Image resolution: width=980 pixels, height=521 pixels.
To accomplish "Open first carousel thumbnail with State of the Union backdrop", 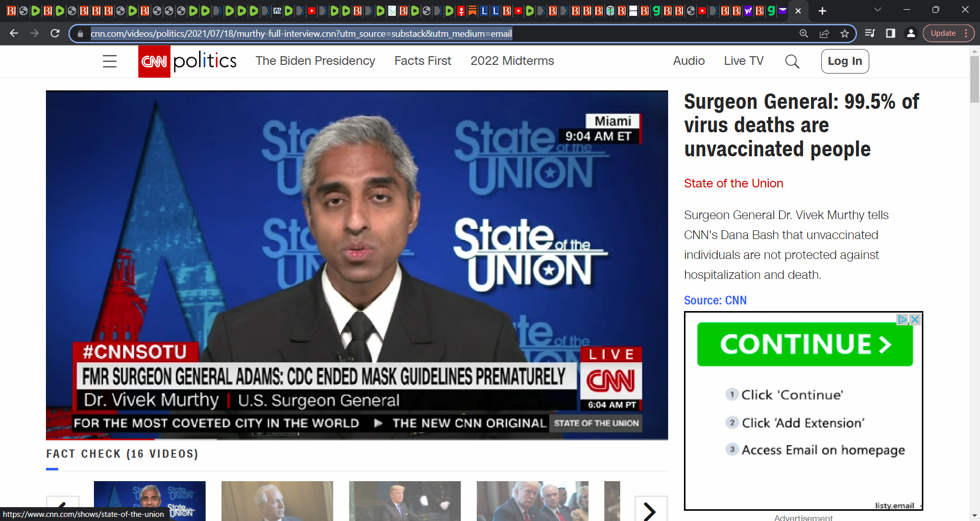I will tap(150, 501).
